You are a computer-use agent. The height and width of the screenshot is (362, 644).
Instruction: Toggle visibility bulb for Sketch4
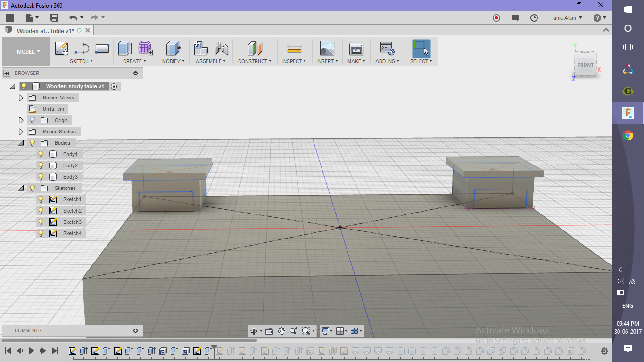click(41, 233)
